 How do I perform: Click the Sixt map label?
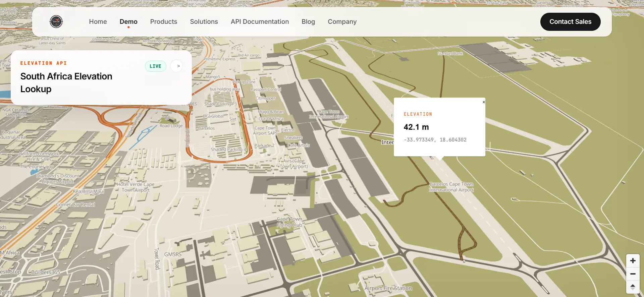(233, 119)
